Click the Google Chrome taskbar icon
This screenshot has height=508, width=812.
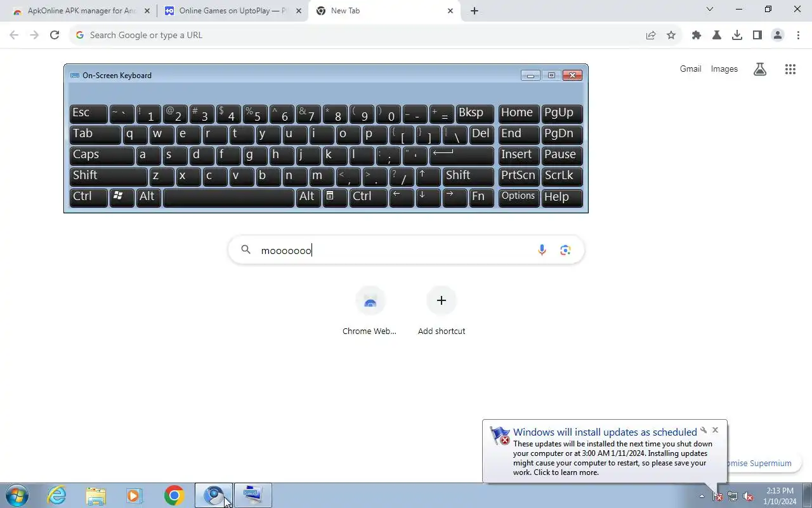174,495
